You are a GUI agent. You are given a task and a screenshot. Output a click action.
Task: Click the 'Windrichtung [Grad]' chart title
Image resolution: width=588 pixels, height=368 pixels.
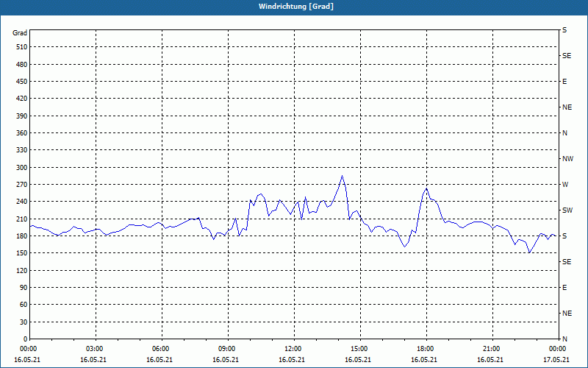tap(296, 7)
